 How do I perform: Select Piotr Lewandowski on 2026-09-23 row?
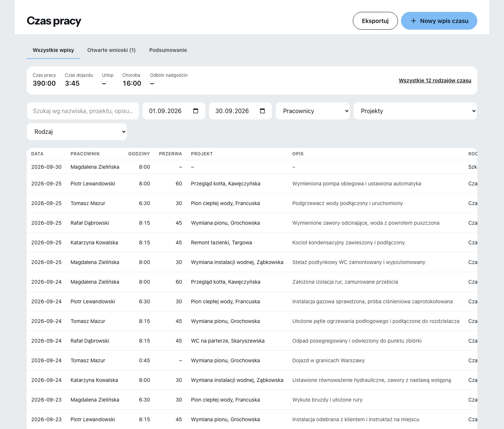[x=93, y=419]
